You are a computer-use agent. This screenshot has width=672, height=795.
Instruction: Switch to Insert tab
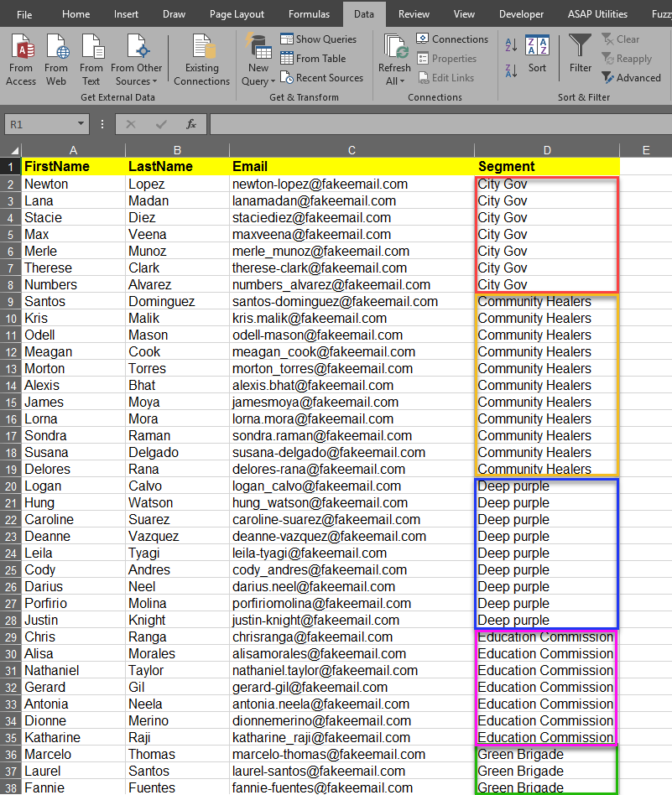coord(126,14)
